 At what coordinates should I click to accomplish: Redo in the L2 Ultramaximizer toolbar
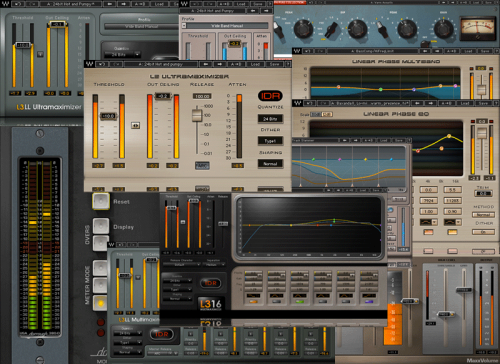pyautogui.click(x=117, y=64)
